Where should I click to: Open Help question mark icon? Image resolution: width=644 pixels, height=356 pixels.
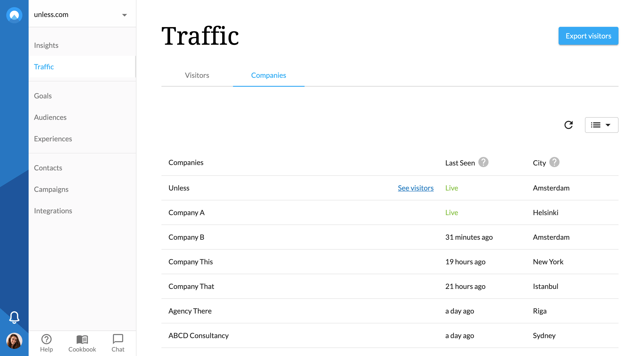[x=47, y=339]
